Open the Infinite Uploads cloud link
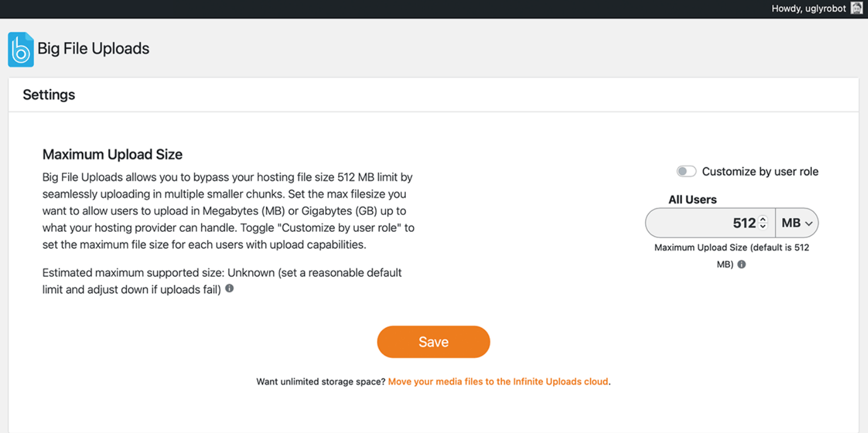Image resolution: width=868 pixels, height=433 pixels. 498,382
